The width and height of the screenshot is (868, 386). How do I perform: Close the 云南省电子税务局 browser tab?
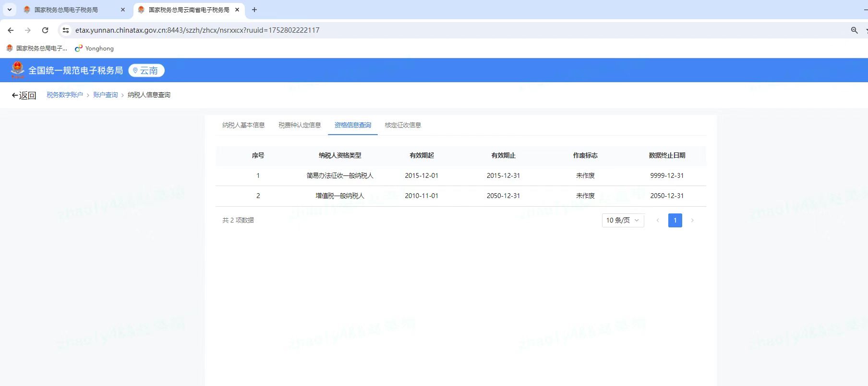click(237, 10)
